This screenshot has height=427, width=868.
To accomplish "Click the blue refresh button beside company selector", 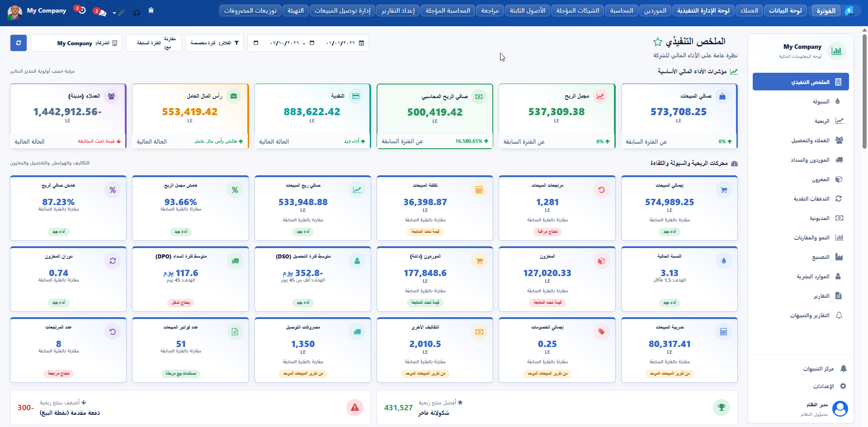I will point(19,43).
